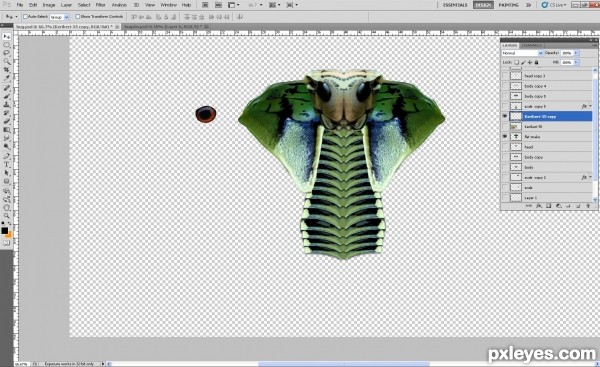Select the Lasso tool
Screen dimensions: 600x367
(7, 53)
